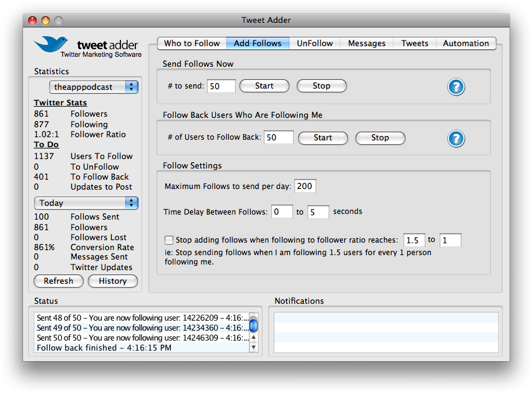Stop sending follows in Send Follows Now
The width and height of the screenshot is (532, 393).
click(x=322, y=86)
